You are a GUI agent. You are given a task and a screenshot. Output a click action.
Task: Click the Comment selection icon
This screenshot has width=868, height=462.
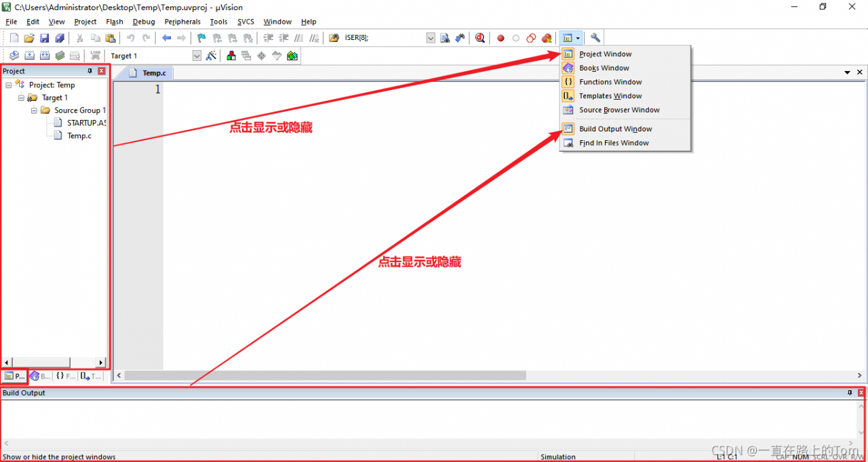pos(298,38)
